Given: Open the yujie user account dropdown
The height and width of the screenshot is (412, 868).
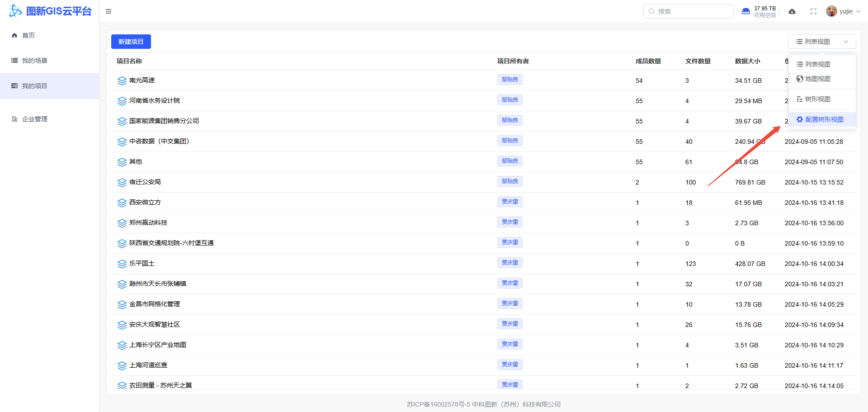Looking at the screenshot, I should click(843, 11).
